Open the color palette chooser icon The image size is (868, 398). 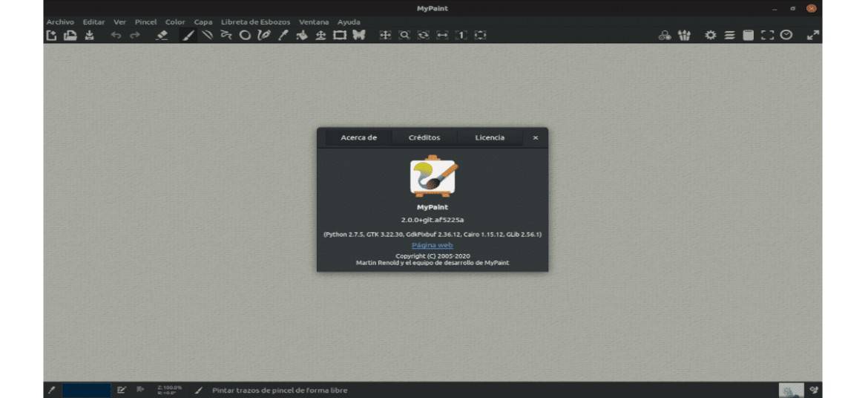(665, 36)
